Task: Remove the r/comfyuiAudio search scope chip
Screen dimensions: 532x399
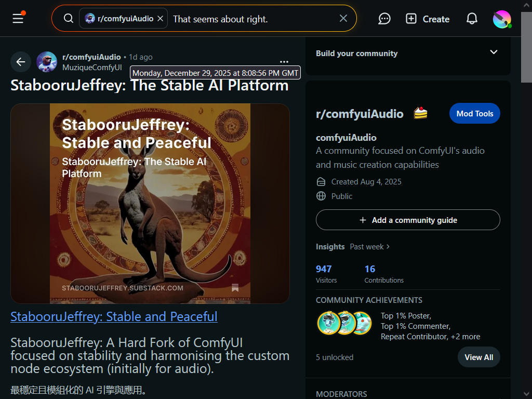Action: [161, 19]
